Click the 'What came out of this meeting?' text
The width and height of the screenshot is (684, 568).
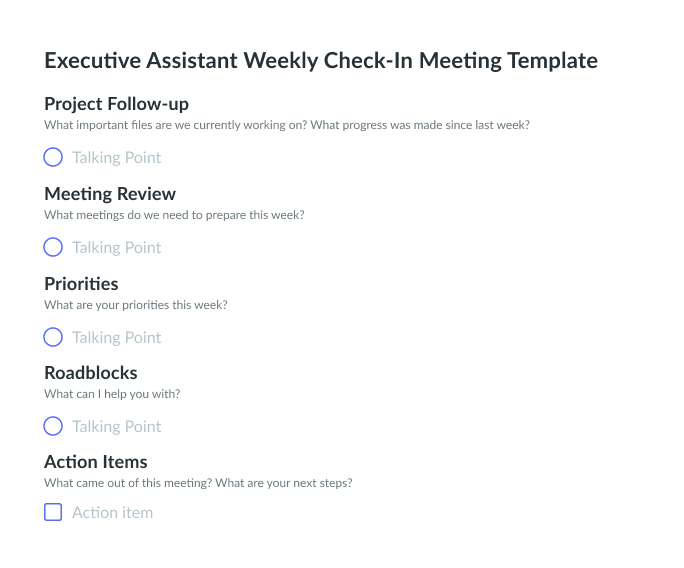(198, 483)
